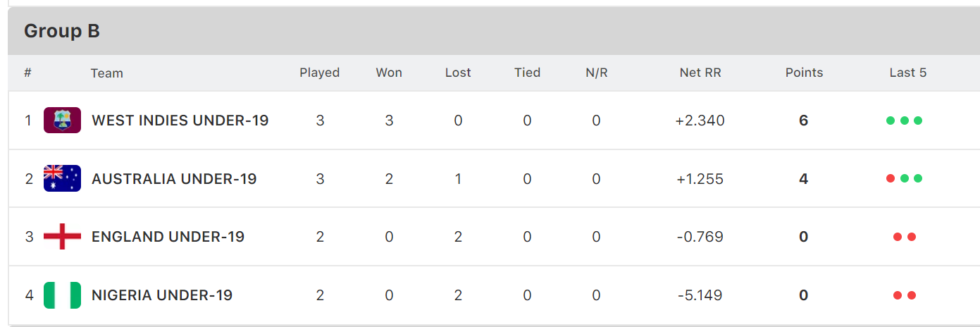Click the Nigeria Under-19 flag icon
The height and width of the screenshot is (327, 980).
62,295
